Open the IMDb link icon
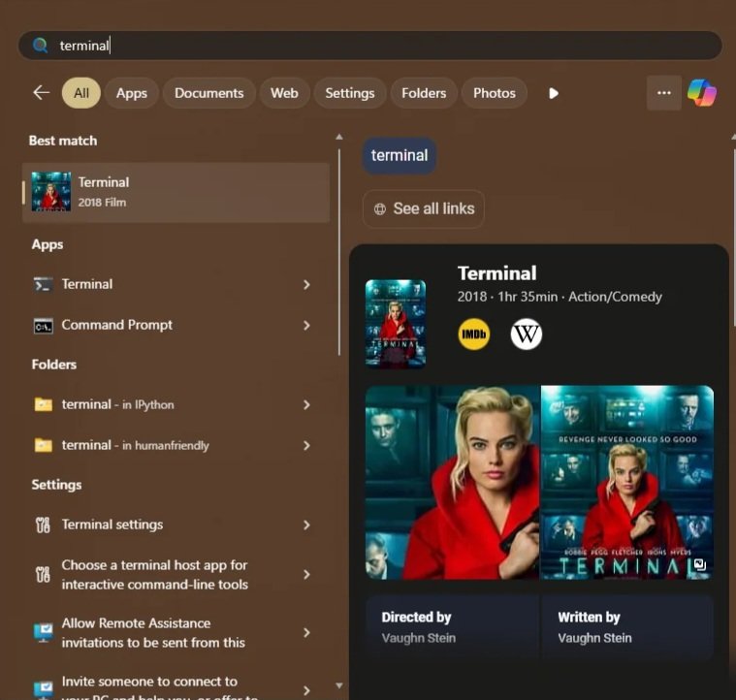 click(x=474, y=334)
